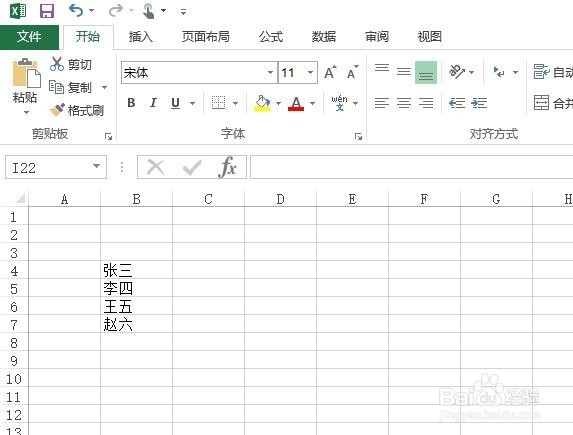This screenshot has width=573, height=435.
Task: Select column B header
Action: (x=136, y=199)
